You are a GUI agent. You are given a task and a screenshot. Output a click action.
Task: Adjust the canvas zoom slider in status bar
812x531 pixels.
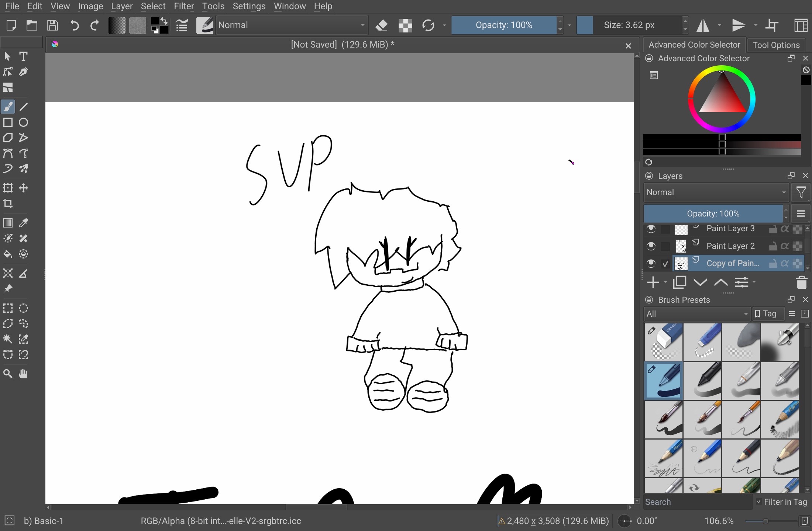[771, 521]
